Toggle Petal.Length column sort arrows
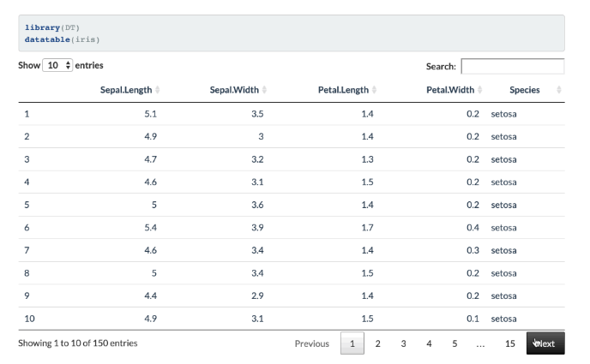590x364 pixels. coord(374,90)
